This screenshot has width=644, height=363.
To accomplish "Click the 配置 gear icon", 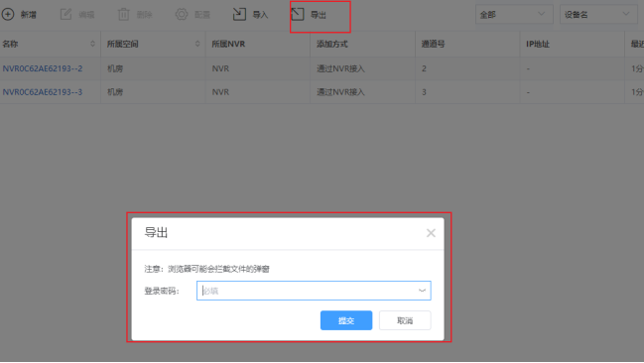I will point(182,14).
